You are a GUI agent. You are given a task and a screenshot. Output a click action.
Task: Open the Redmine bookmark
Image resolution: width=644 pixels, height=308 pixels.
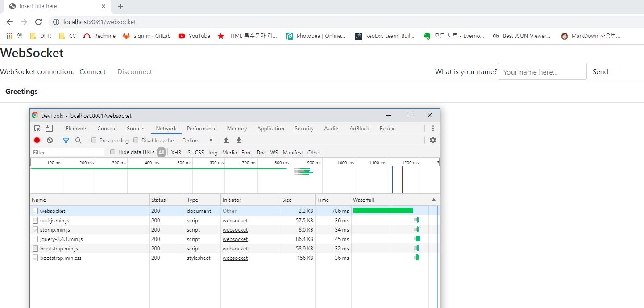pos(100,36)
